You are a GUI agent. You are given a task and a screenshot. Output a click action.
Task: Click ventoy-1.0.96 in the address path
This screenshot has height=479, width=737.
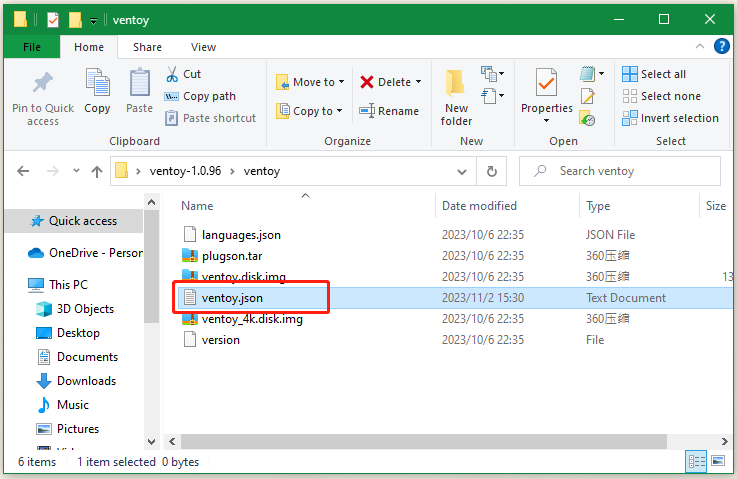pyautogui.click(x=185, y=171)
